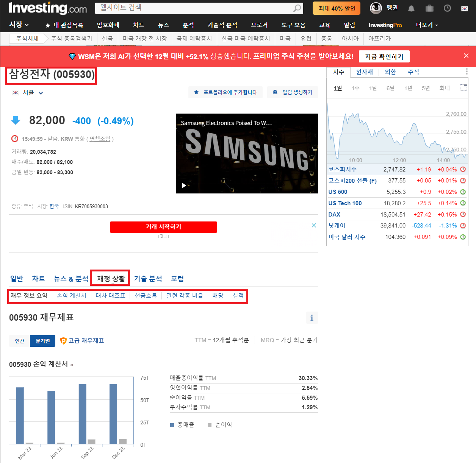
Task: Open the US Tech 100 link
Action: point(345,203)
